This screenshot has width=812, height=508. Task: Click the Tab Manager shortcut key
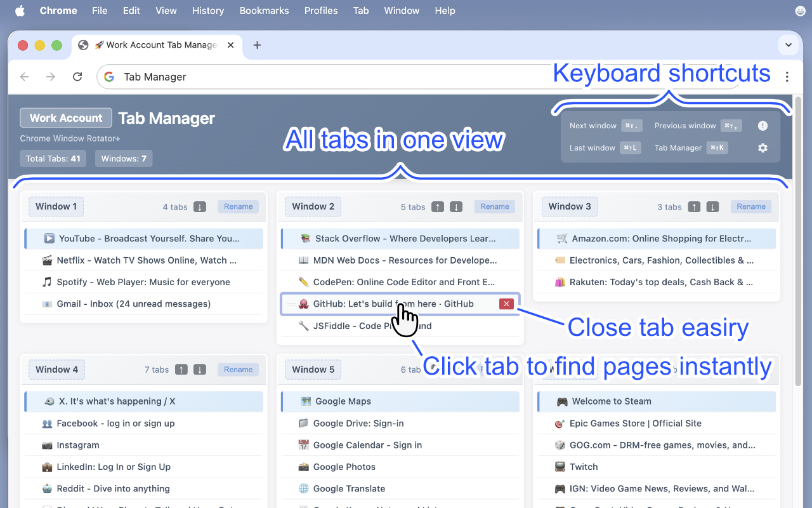[x=717, y=148]
